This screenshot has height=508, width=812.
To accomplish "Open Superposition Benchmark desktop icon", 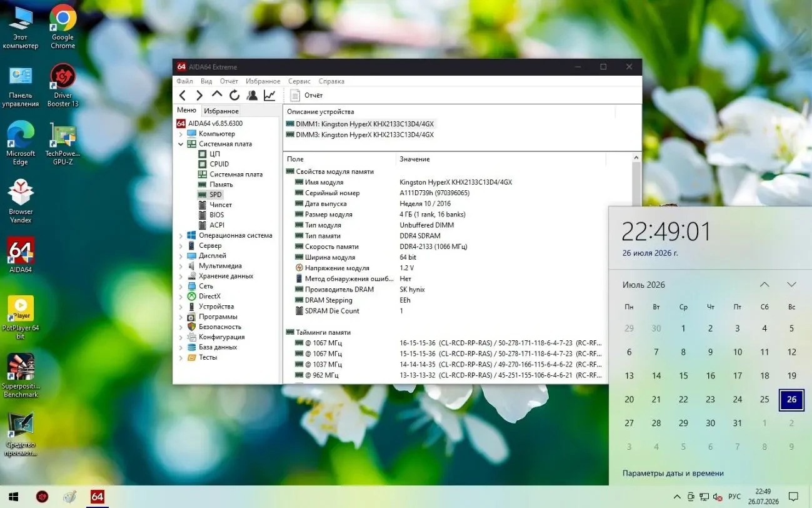I will click(x=21, y=375).
